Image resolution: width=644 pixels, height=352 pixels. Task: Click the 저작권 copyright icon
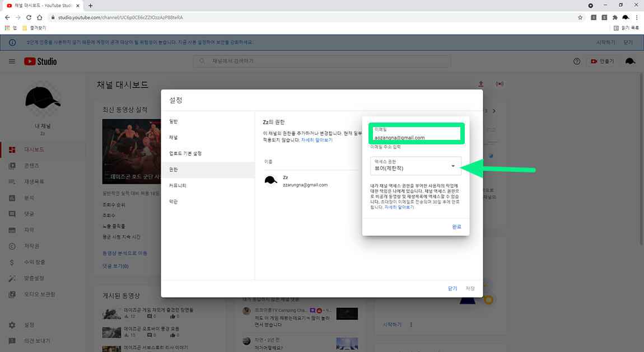pos(12,246)
